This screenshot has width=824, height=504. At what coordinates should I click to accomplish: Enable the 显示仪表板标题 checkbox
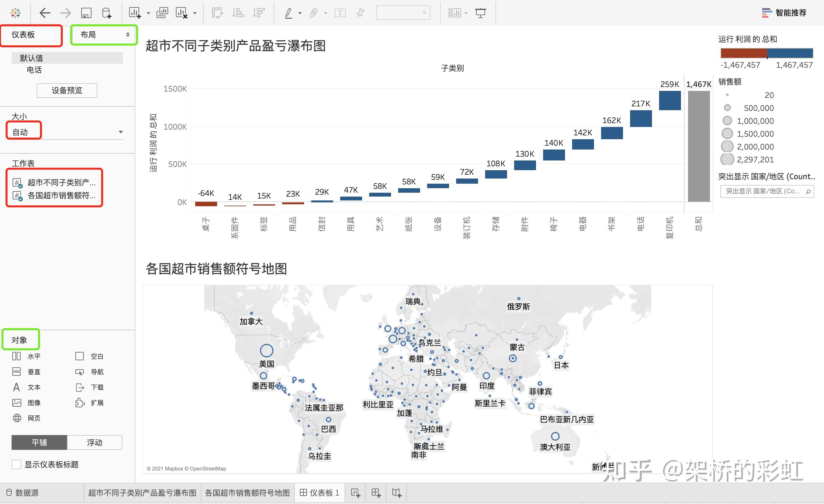(x=16, y=464)
